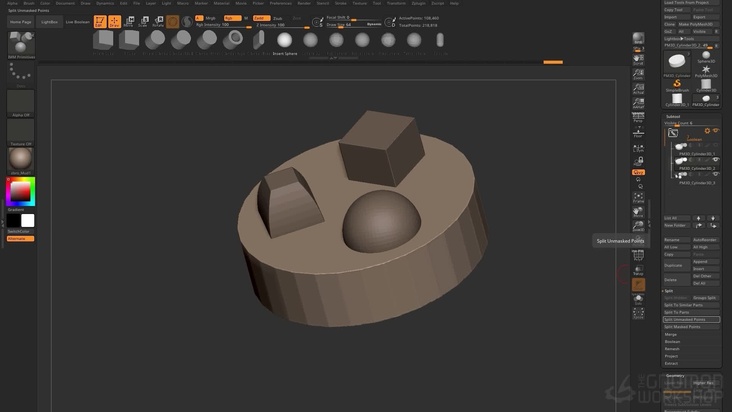Screen dimensions: 732x412
Task: Click the AAHalf icon
Action: [638, 103]
